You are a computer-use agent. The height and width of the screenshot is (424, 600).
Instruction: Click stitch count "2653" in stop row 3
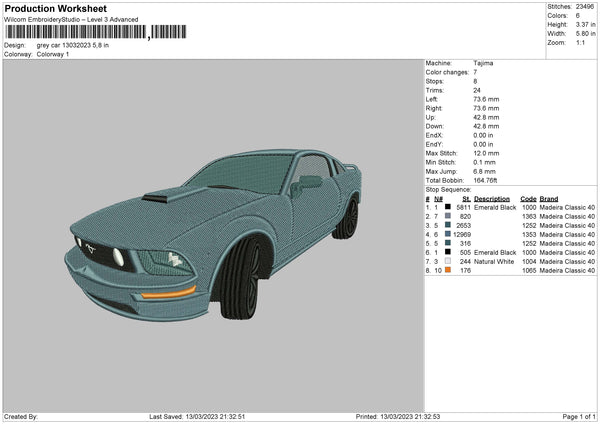463,225
